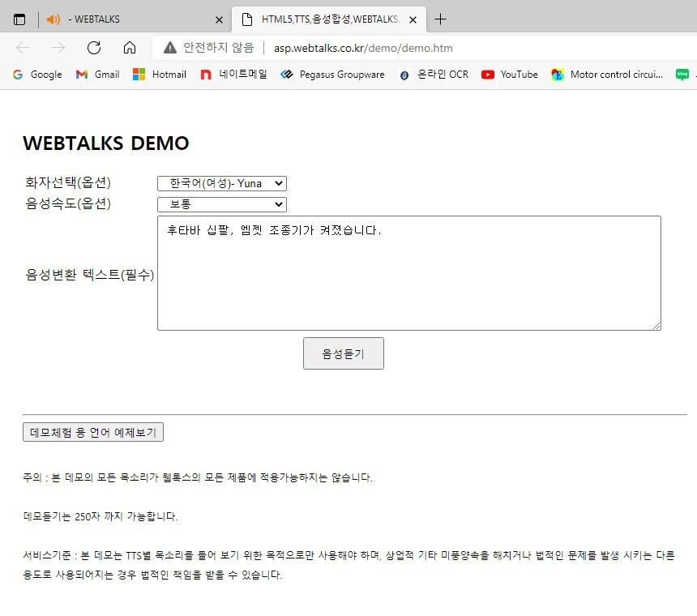Focus the address bar URL asp.webtalks.co.kr

coord(363,48)
